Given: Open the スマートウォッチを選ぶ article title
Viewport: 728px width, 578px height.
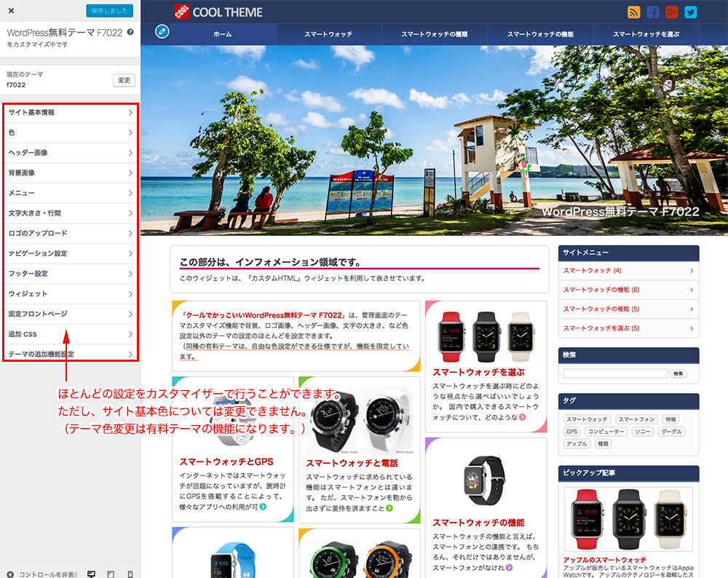Looking at the screenshot, I should [479, 372].
